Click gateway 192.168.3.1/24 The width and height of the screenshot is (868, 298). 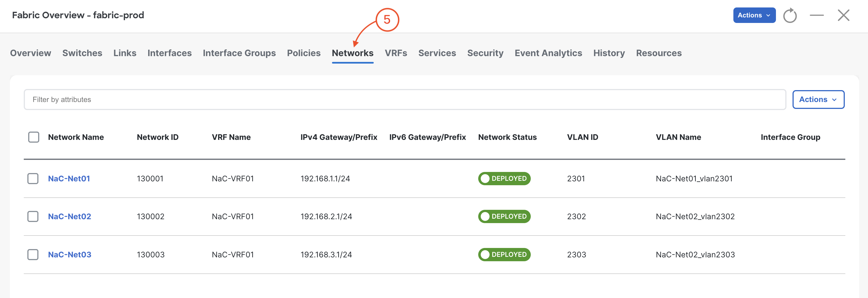click(326, 255)
